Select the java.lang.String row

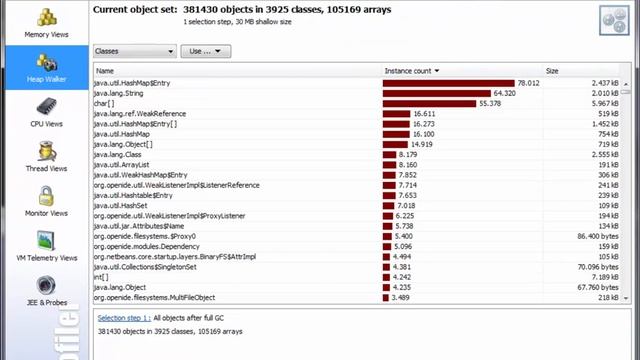point(357,93)
